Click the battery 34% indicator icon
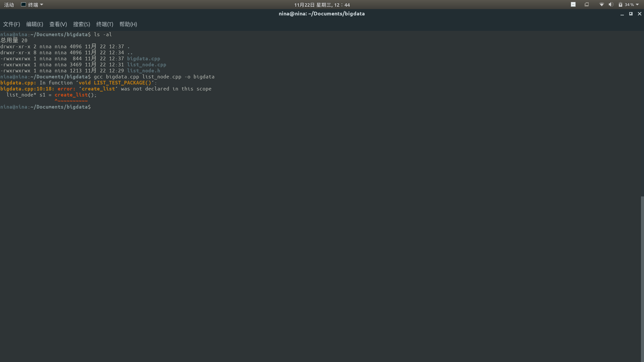The width and height of the screenshot is (644, 362). pyautogui.click(x=620, y=5)
